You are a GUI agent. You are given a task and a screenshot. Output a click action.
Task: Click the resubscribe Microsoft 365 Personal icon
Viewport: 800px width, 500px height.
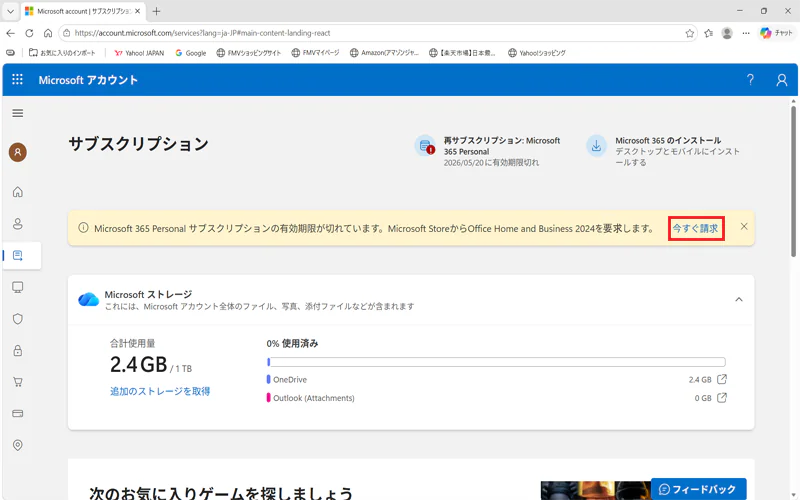point(424,146)
